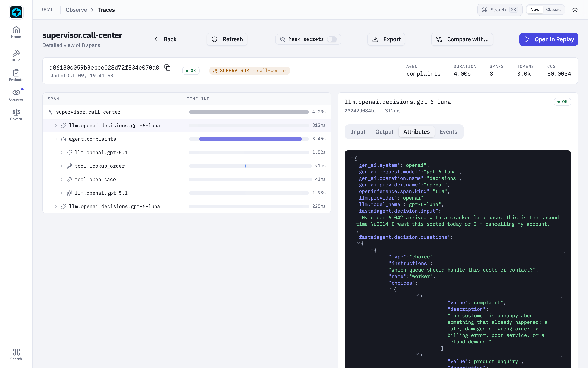Open the Govern sidebar section

(16, 115)
